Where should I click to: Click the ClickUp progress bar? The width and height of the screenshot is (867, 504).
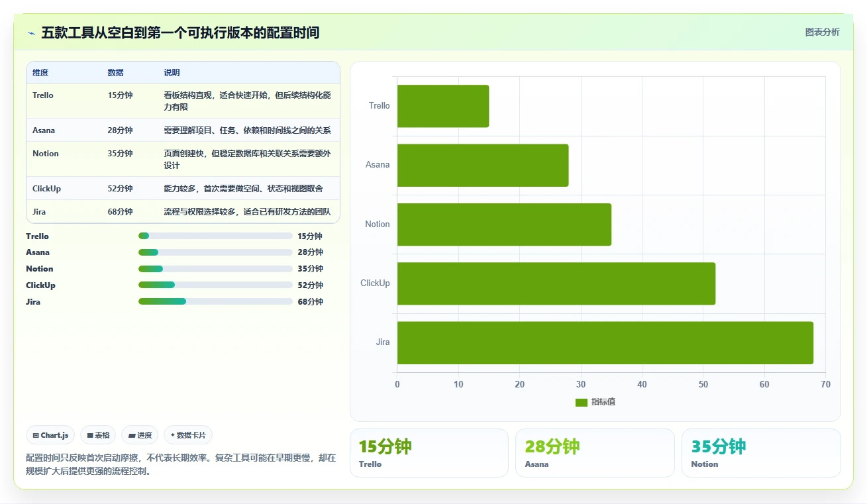[215, 285]
